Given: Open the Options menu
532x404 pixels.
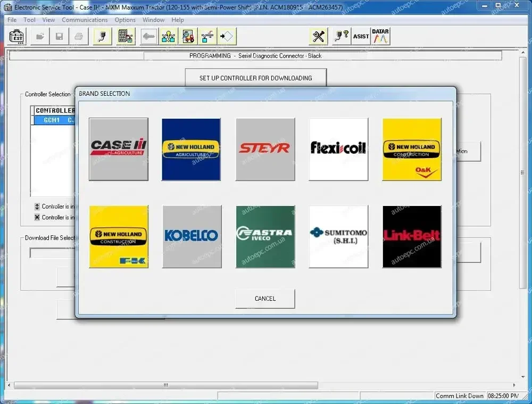Looking at the screenshot, I should [x=125, y=20].
